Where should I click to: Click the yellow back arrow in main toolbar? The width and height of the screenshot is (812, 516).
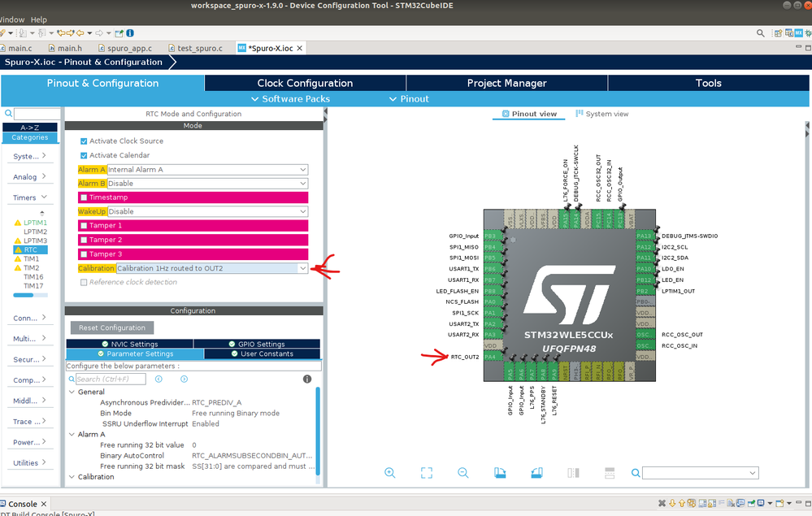tap(80, 33)
